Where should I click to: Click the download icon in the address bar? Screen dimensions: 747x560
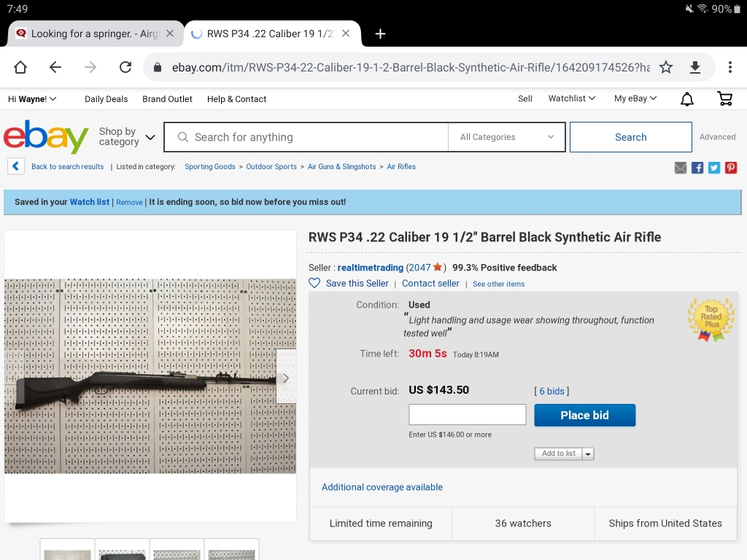point(695,67)
